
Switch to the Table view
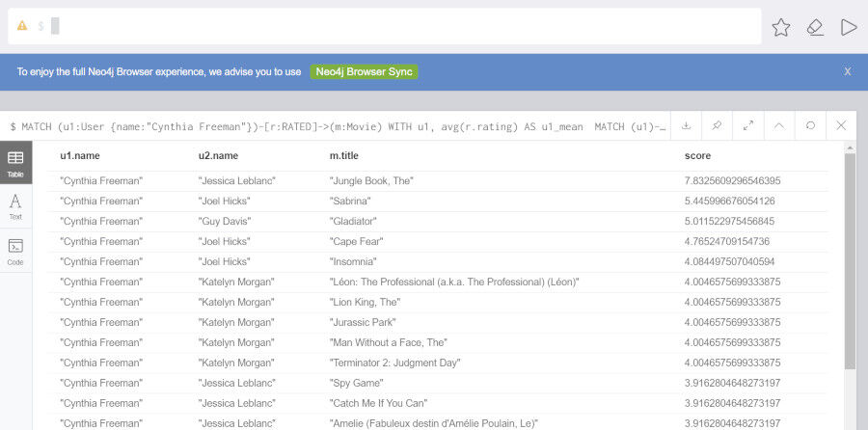pos(15,163)
